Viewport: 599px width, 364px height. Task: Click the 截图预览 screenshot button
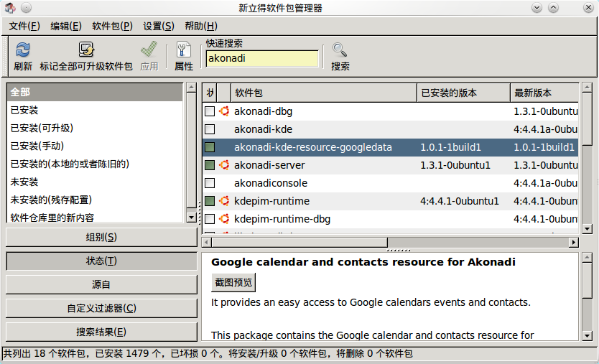[x=233, y=282]
